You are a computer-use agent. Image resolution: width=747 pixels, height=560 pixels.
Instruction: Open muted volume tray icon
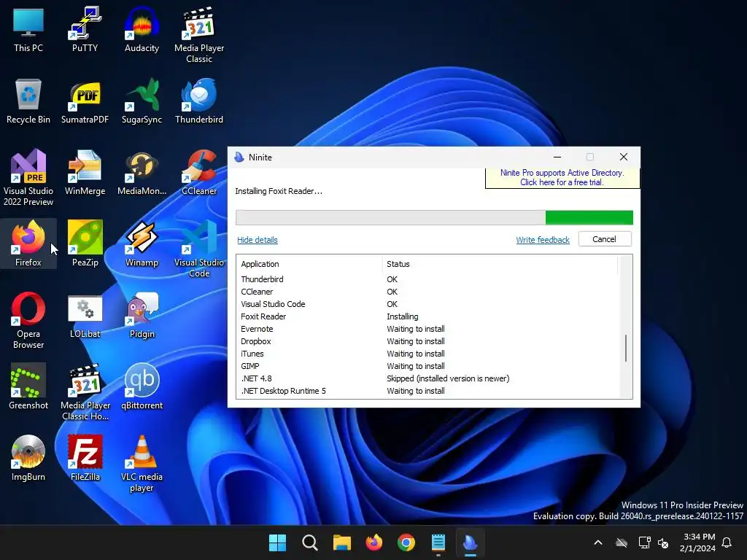(x=663, y=542)
